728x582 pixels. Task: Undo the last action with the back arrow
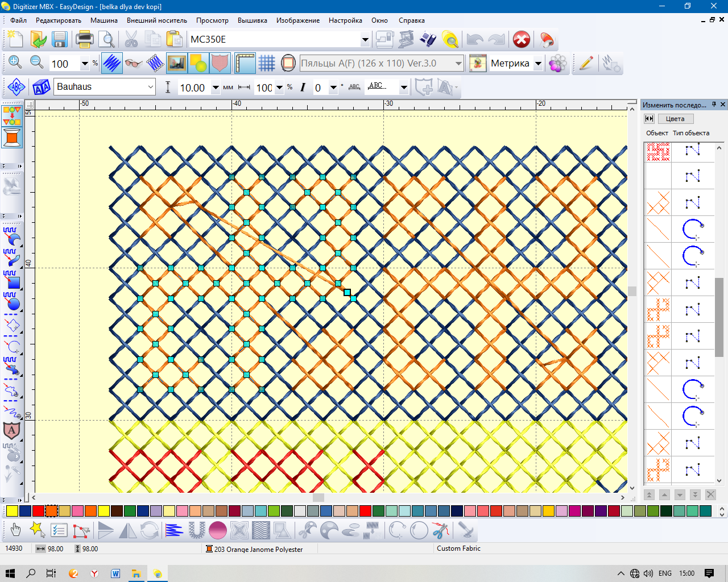pos(475,39)
